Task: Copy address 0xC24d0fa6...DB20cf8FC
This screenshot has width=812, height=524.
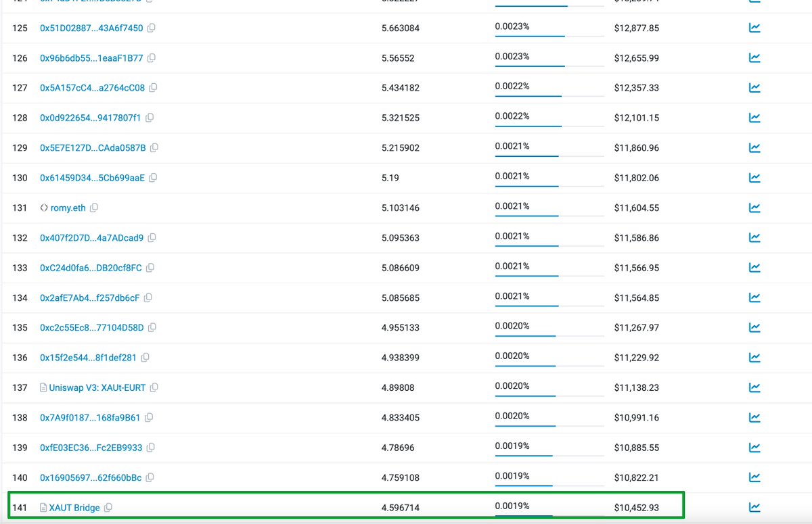Action: pos(150,268)
